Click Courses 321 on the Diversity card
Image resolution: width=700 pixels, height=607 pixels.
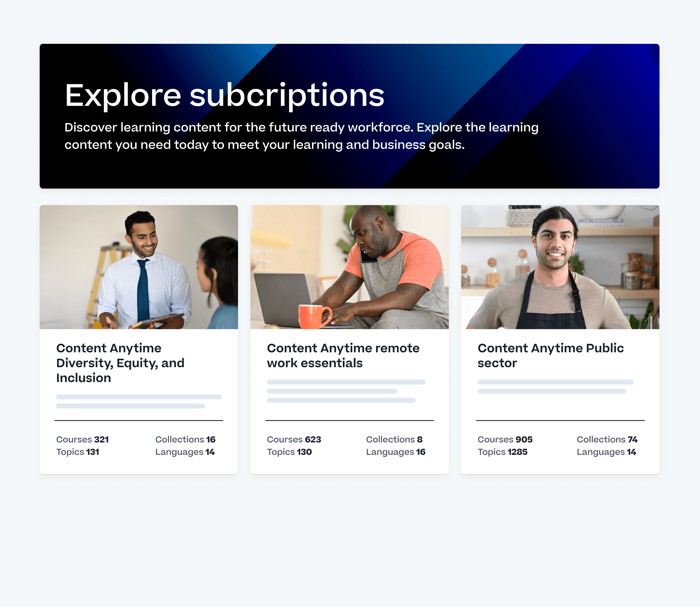click(x=82, y=439)
